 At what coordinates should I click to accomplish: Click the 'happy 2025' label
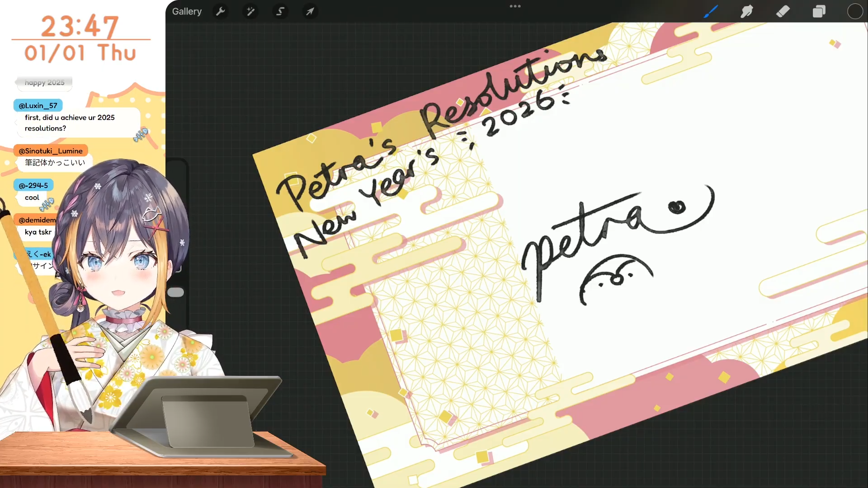[x=44, y=83]
